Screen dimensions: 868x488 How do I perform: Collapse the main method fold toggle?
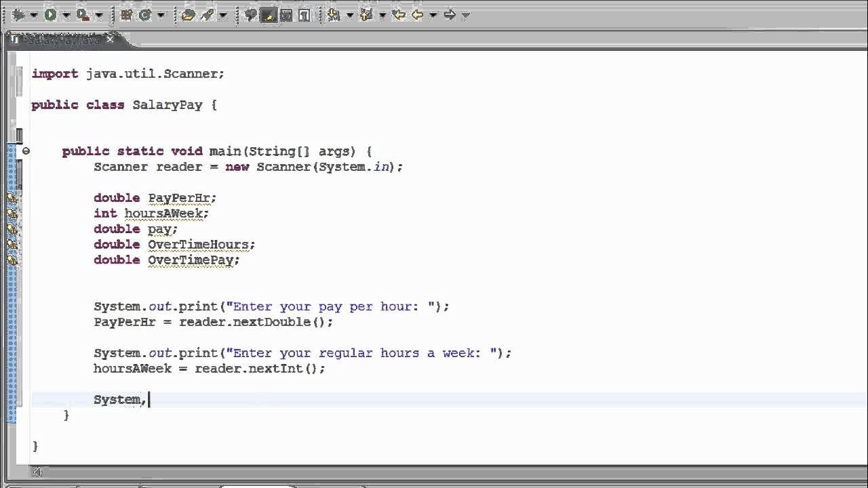[26, 151]
